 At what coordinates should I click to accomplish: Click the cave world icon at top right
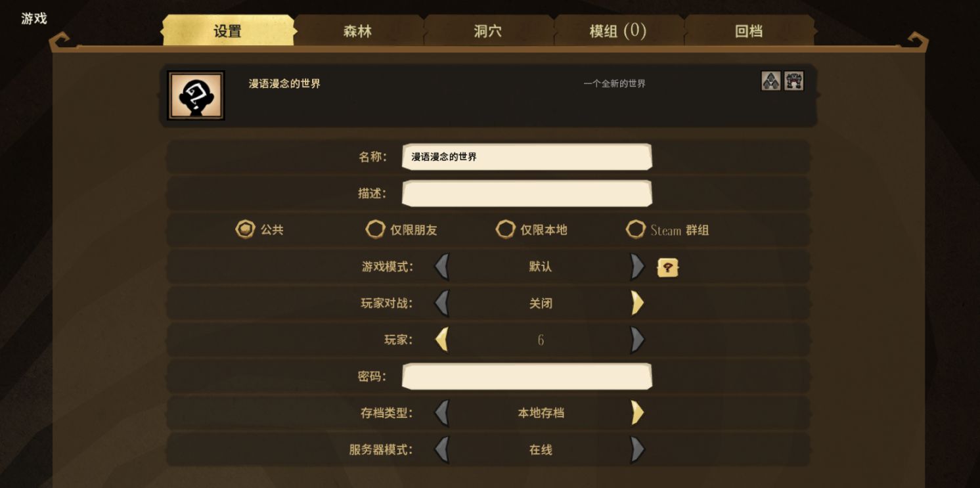794,81
